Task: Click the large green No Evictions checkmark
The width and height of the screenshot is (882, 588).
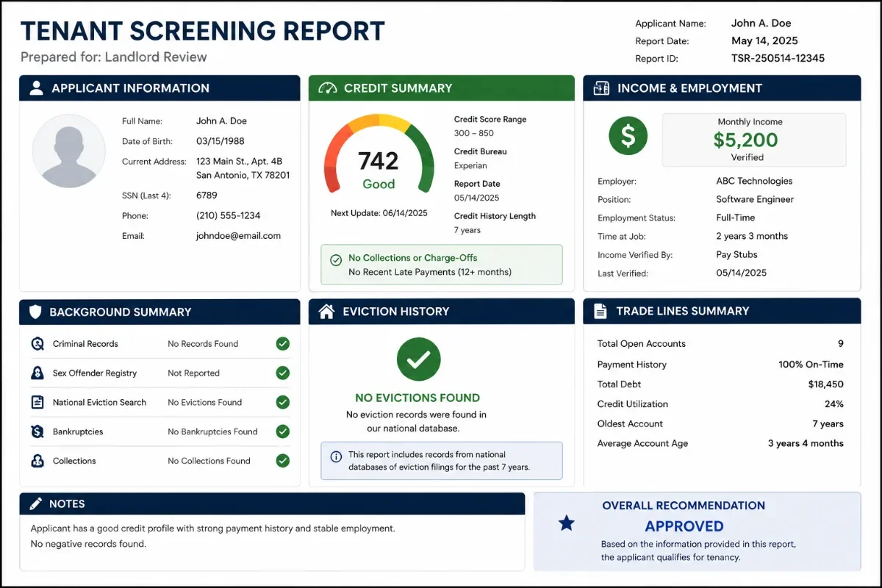Action: pos(418,359)
